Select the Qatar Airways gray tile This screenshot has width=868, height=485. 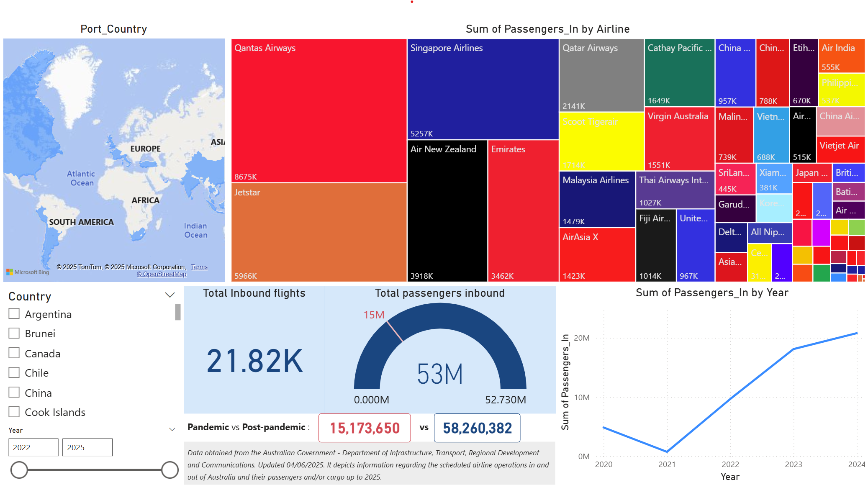(601, 75)
